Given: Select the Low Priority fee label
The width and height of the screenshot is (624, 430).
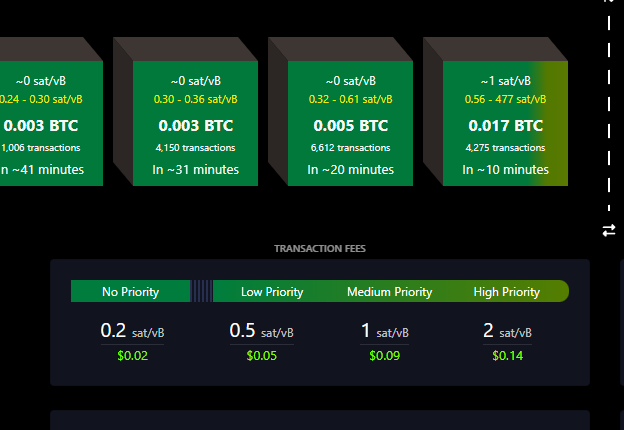Looking at the screenshot, I should [272, 292].
